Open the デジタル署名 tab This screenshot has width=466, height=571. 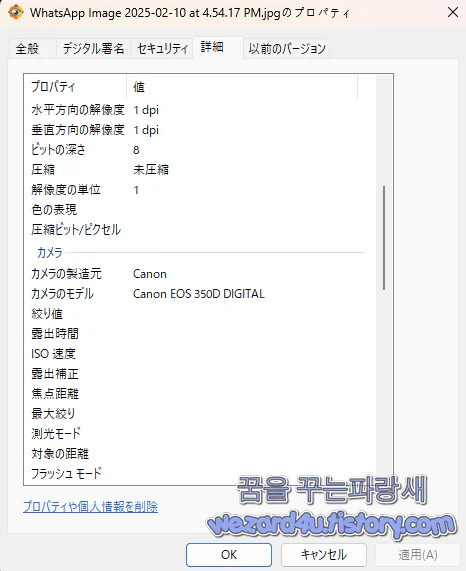(x=93, y=48)
